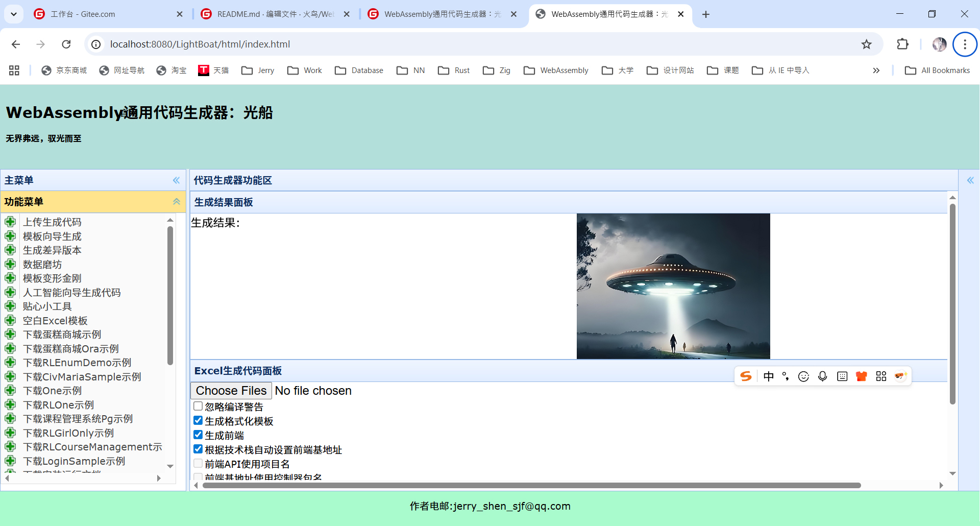Click the green plus icon beside 空白Excel模板
The height and width of the screenshot is (526, 980).
(11, 320)
